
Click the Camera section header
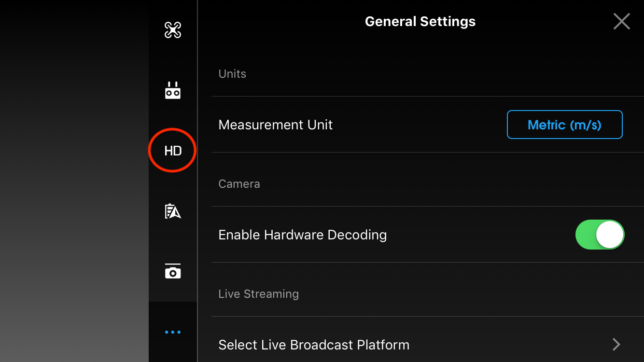tap(239, 184)
